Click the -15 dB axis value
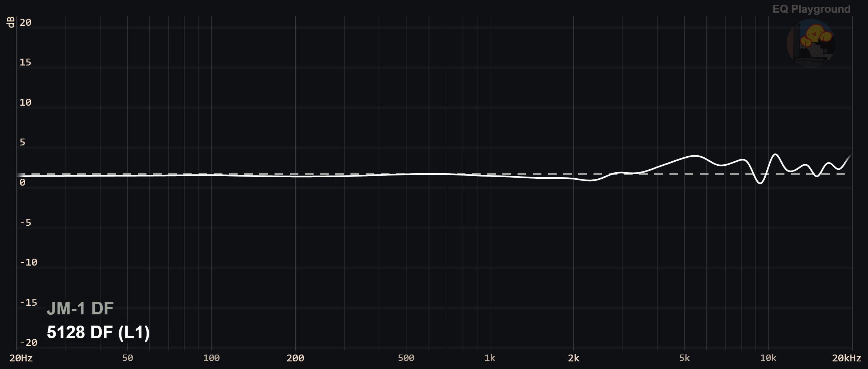 (28, 302)
